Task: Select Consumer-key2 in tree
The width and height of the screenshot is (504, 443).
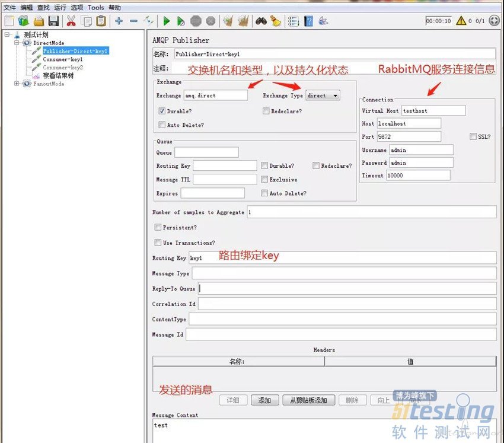Action: pos(63,68)
